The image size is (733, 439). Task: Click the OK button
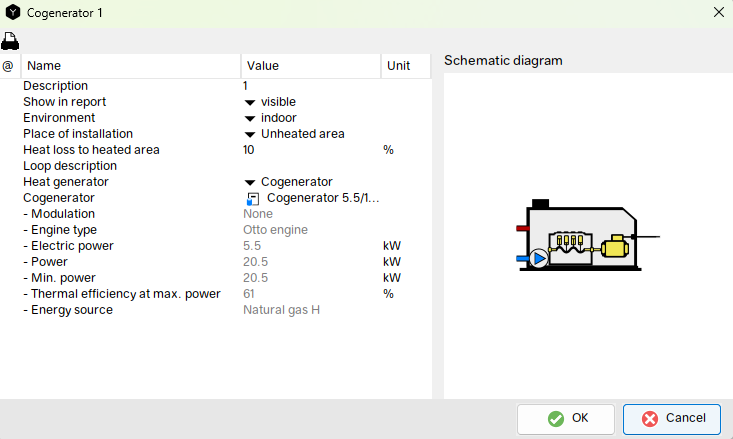tap(567, 418)
